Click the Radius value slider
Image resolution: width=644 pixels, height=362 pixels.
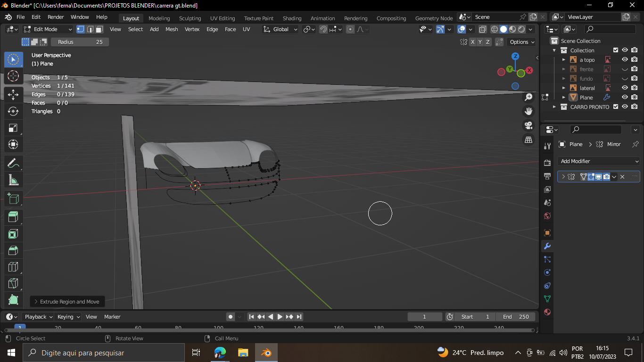[80, 42]
